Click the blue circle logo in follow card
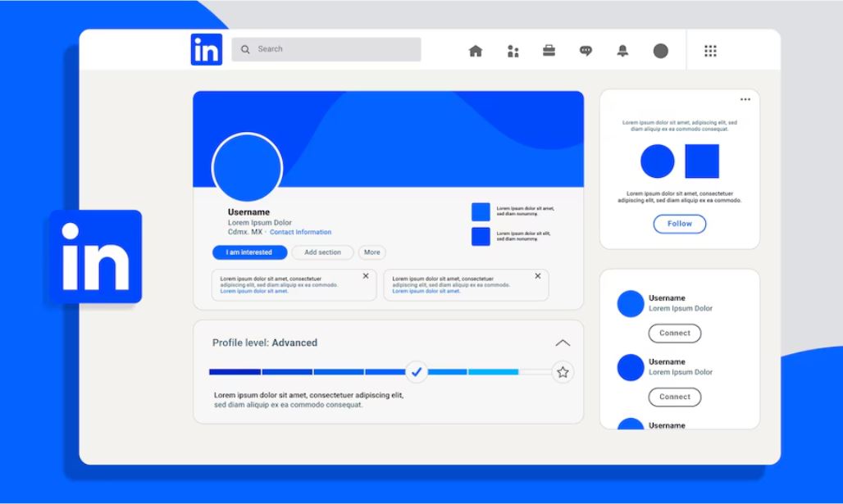Screen dimensions: 843x504 tap(658, 161)
